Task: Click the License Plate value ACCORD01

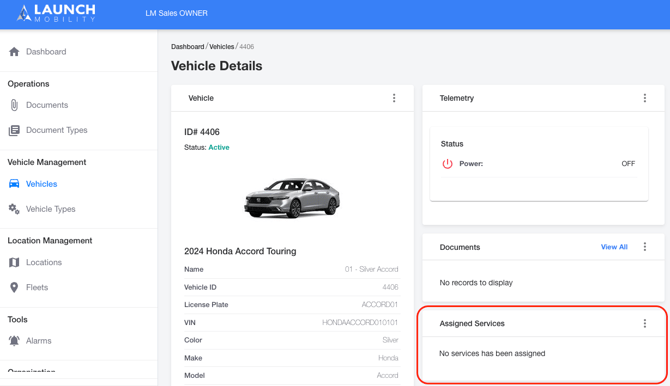Action: point(379,304)
